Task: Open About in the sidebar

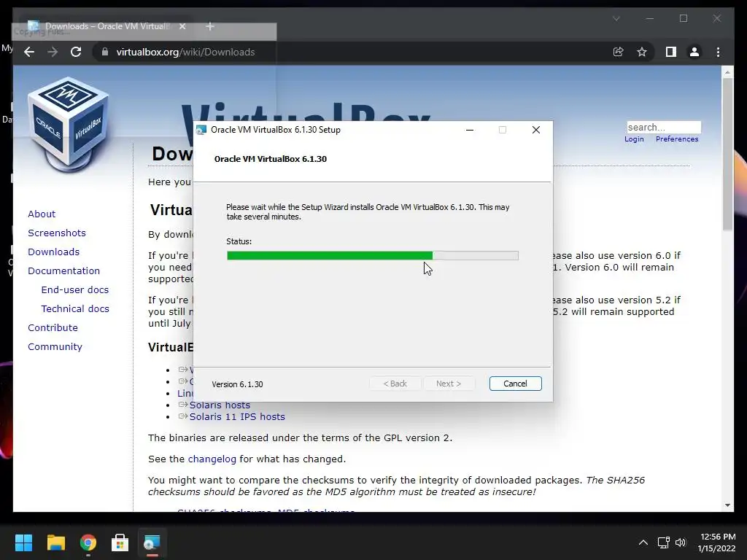Action: 42,214
